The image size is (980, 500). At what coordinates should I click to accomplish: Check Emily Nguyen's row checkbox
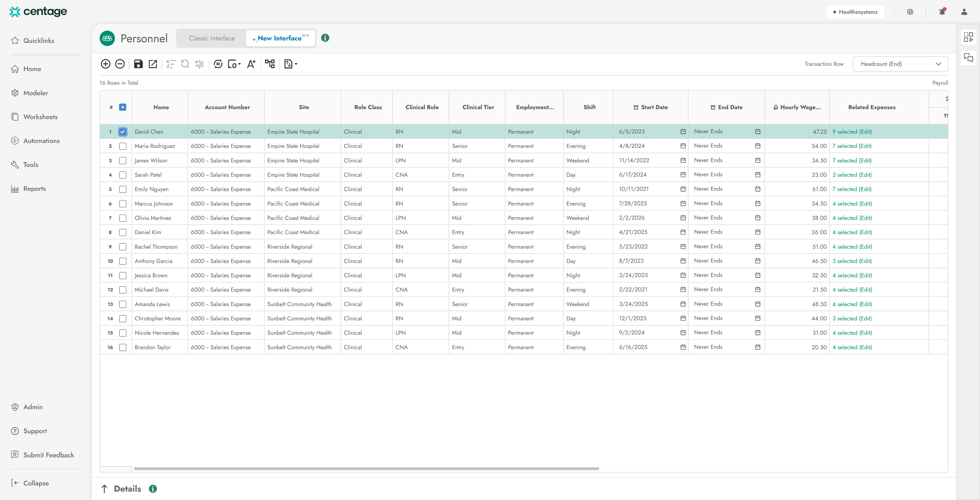point(122,189)
